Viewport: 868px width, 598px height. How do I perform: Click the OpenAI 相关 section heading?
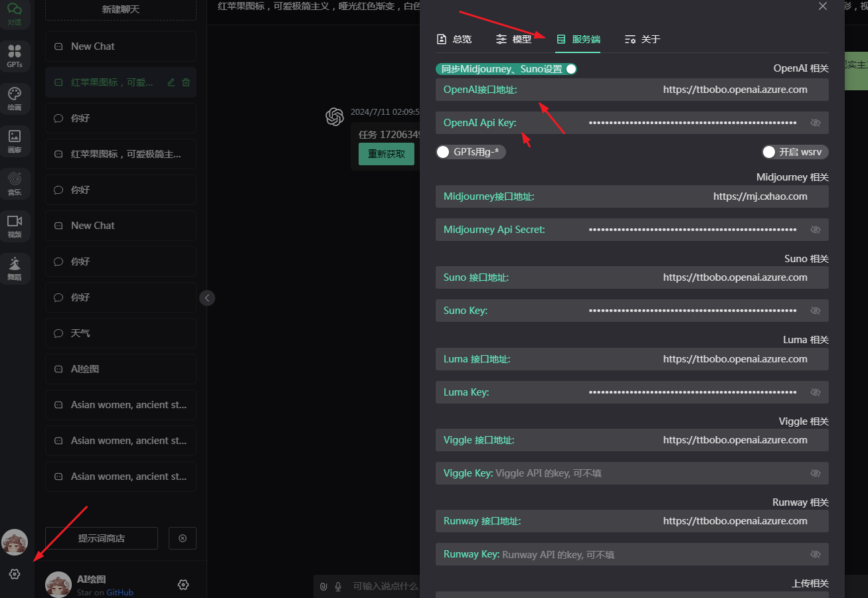click(801, 68)
